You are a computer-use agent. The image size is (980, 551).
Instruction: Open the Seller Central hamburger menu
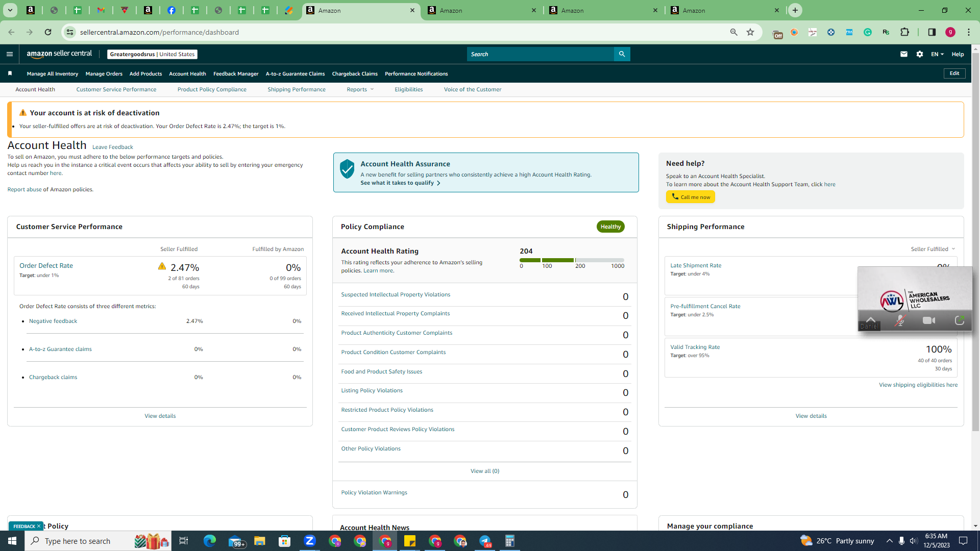(9, 54)
